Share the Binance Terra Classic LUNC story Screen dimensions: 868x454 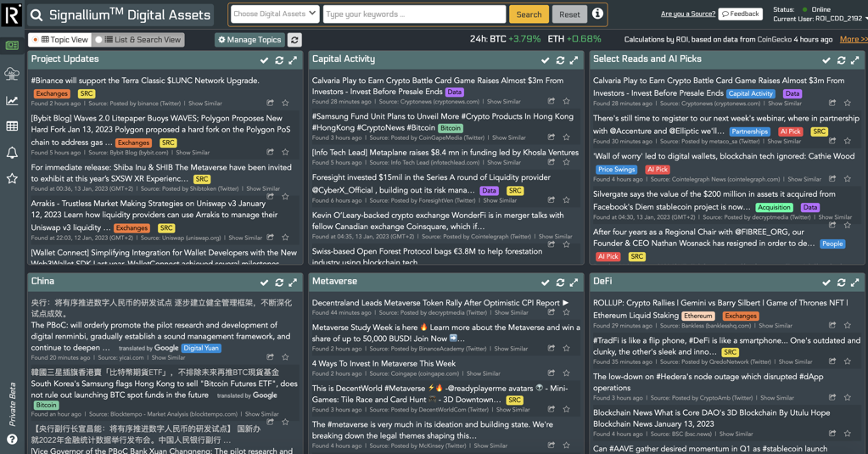(x=270, y=103)
